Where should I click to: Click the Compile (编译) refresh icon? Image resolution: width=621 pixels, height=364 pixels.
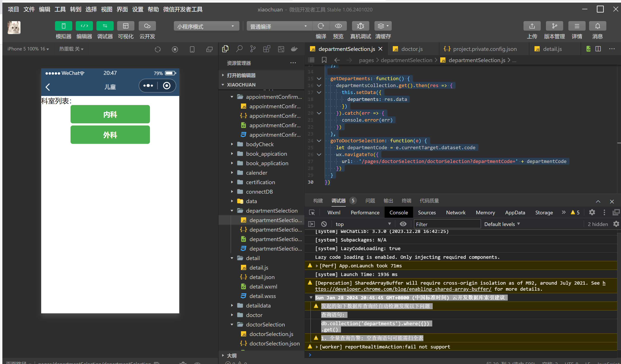pos(321,26)
